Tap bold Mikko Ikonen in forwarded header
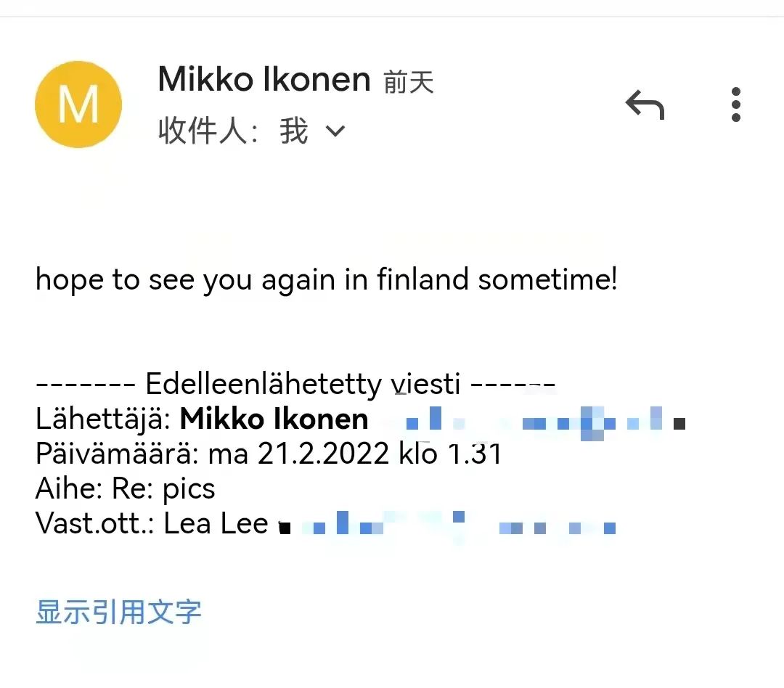 (274, 419)
